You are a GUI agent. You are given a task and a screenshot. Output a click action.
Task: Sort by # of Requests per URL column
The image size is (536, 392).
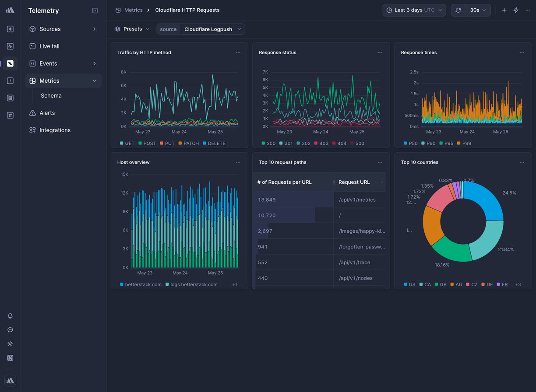293,182
